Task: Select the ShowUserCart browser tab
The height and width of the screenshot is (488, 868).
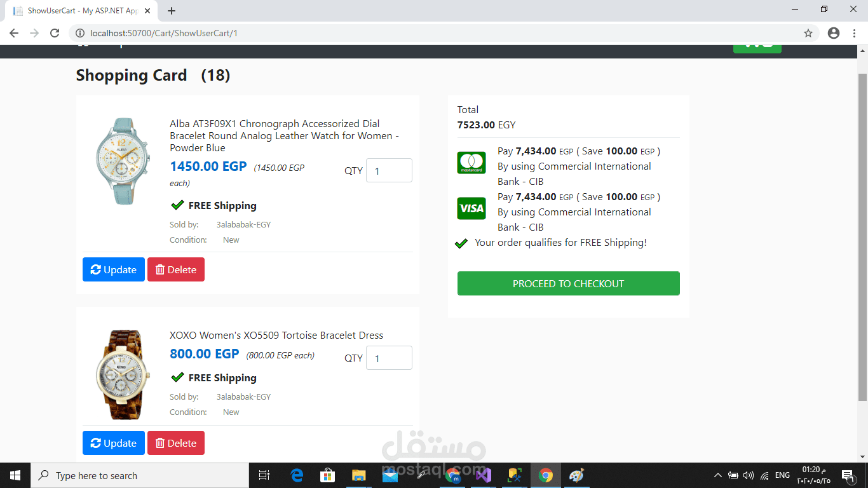Action: (x=83, y=11)
